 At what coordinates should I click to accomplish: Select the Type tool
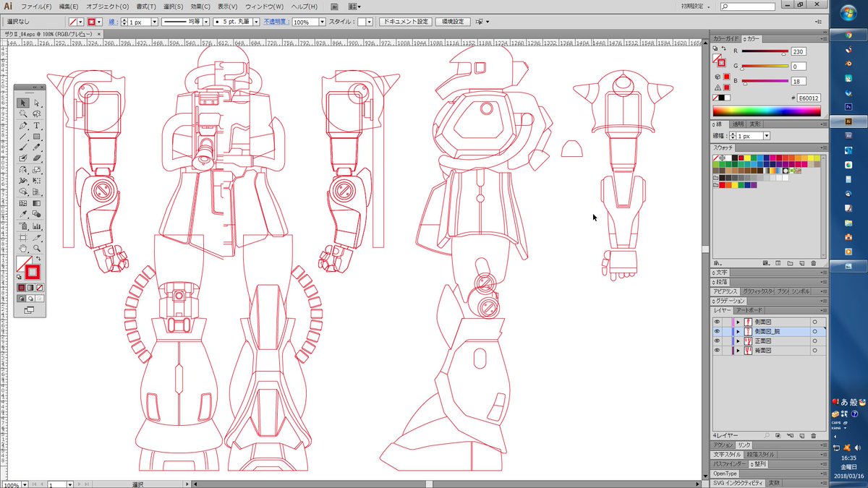pyautogui.click(x=36, y=126)
